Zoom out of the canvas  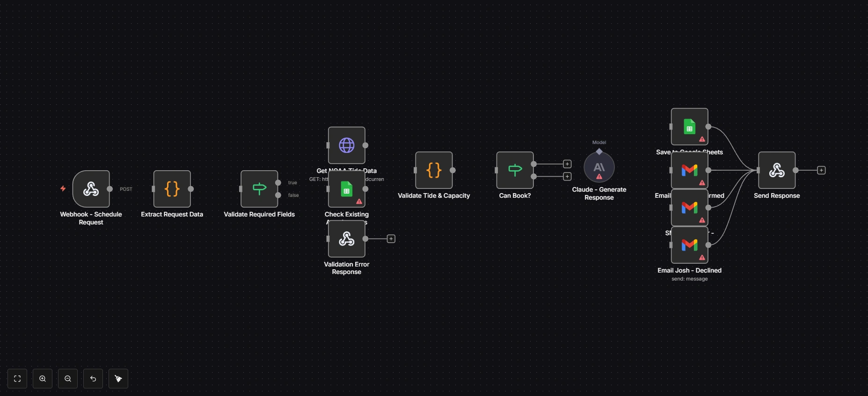pyautogui.click(x=68, y=379)
